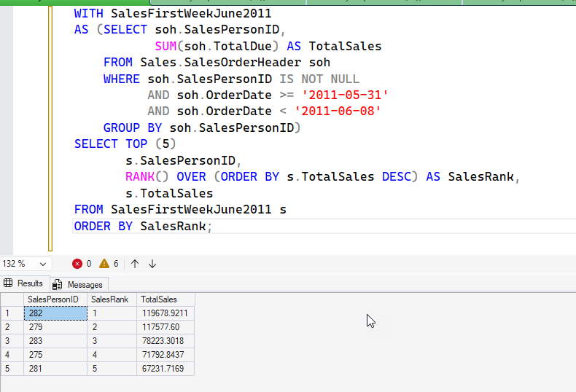Click the TotalSales cell 67231.7169
Screen dimensions: 576x392
[165, 369]
